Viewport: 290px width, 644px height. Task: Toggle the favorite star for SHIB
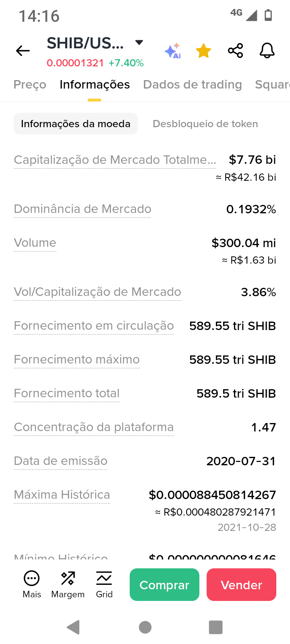click(203, 51)
